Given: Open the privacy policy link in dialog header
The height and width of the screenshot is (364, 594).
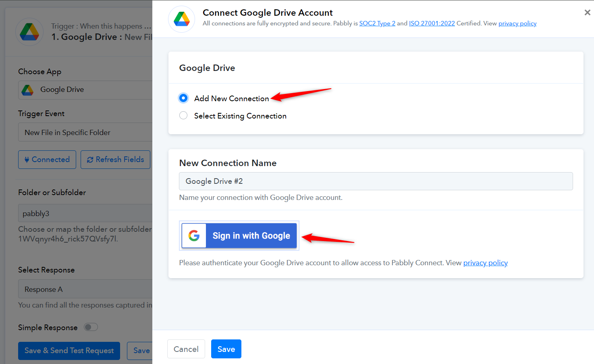Looking at the screenshot, I should 517,23.
